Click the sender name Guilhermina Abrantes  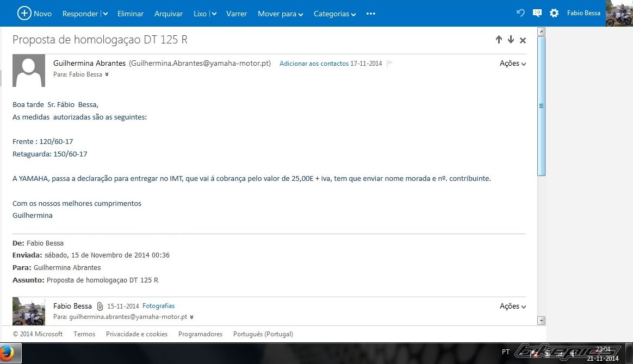[x=89, y=63]
